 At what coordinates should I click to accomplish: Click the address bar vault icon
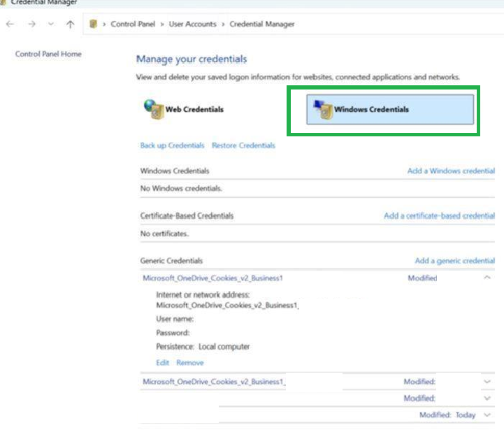(x=93, y=24)
